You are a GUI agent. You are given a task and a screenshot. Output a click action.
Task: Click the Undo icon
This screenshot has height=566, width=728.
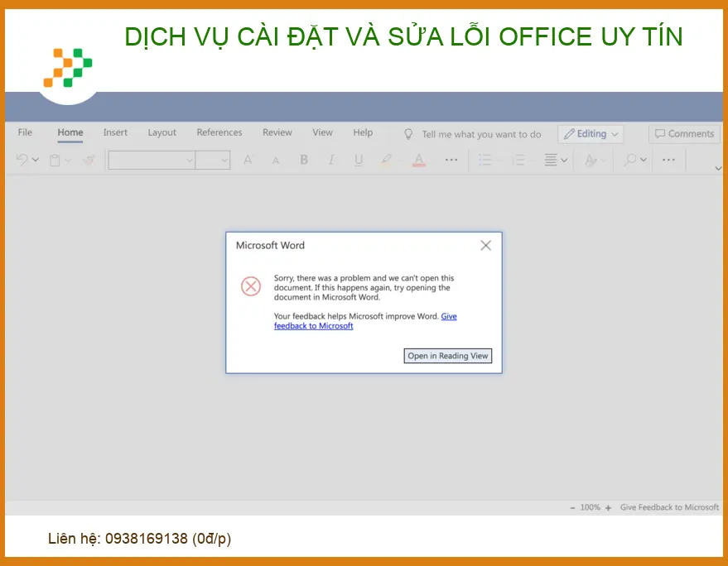(22, 160)
